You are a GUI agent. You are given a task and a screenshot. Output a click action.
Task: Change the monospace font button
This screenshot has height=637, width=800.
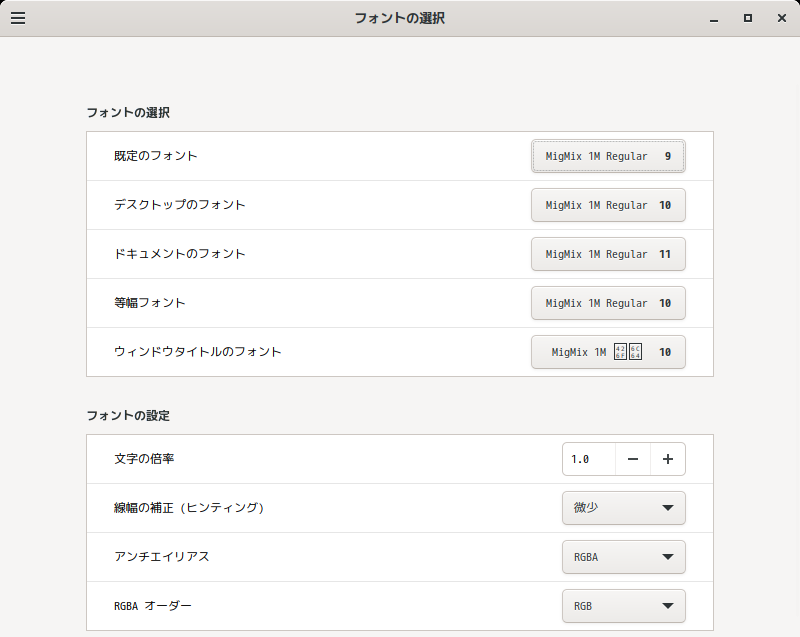click(608, 303)
